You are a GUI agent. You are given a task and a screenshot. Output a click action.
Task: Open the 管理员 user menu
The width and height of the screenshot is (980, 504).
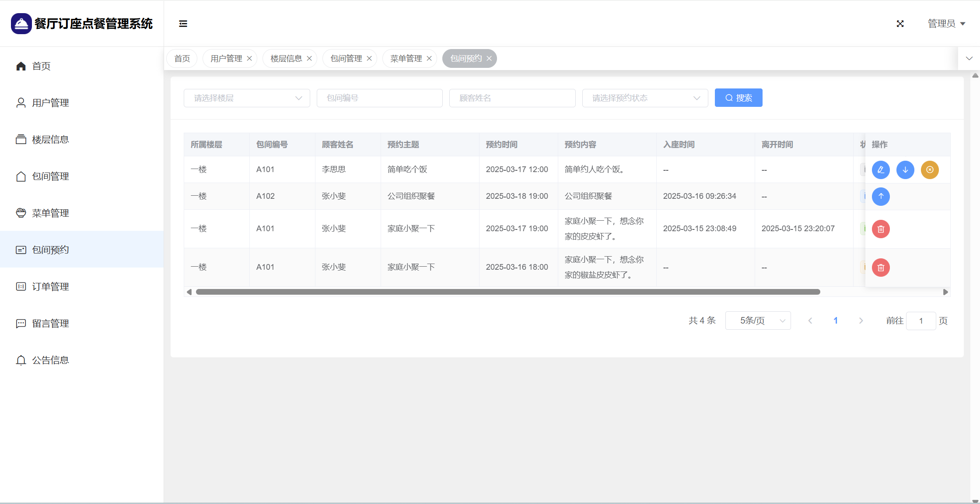(946, 24)
